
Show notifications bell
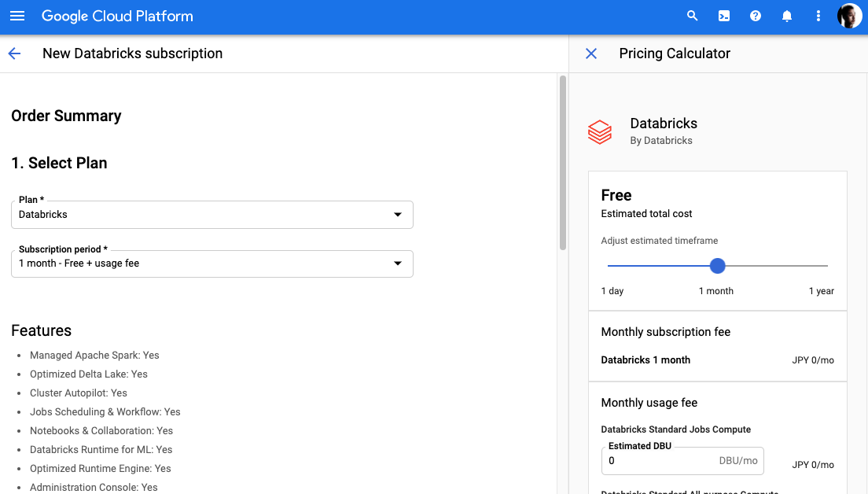[x=786, y=16]
